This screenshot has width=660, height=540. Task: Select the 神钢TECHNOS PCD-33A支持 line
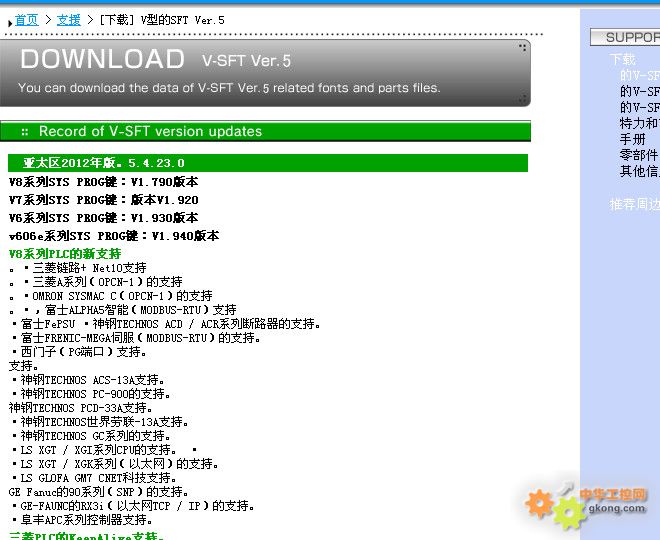click(x=80, y=408)
